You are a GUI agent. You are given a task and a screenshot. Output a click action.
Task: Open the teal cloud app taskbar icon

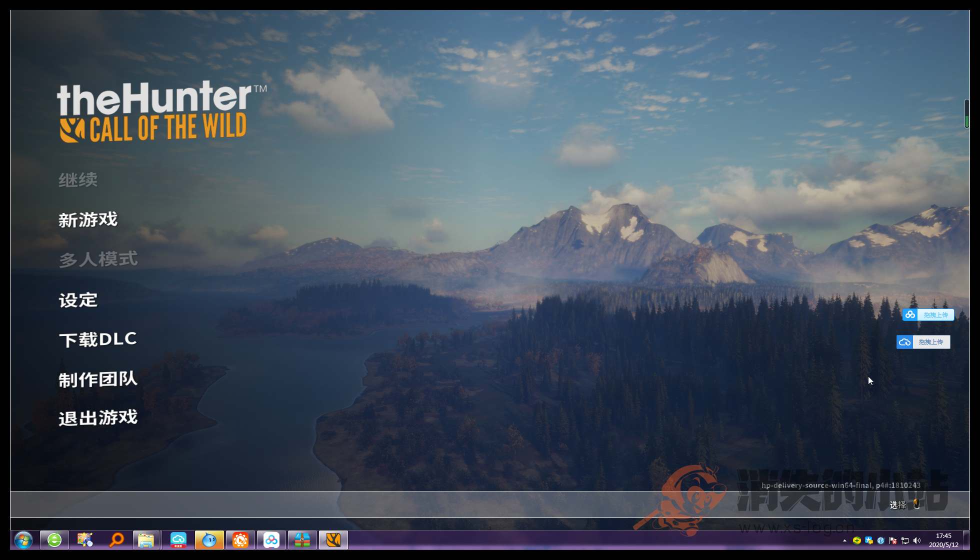point(178,540)
